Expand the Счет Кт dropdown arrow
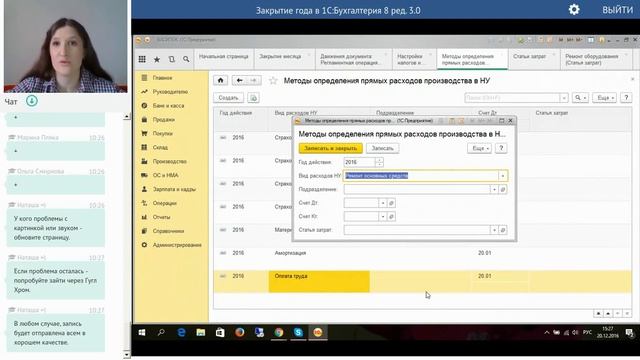Screen dimensions: 640x360 (x=382, y=216)
